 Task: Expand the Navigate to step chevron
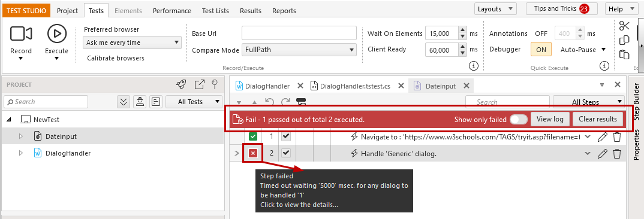[x=588, y=136]
